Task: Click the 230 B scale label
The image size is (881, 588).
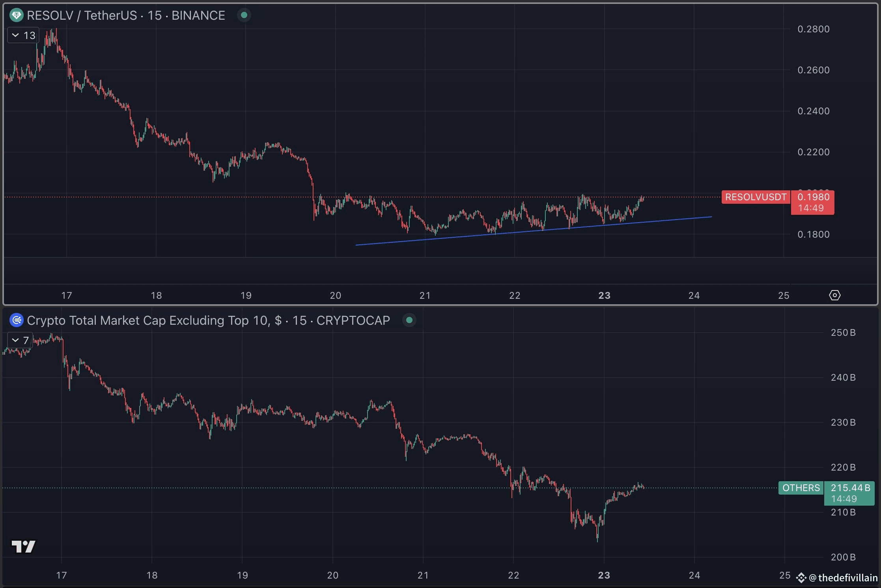Action: coord(843,422)
